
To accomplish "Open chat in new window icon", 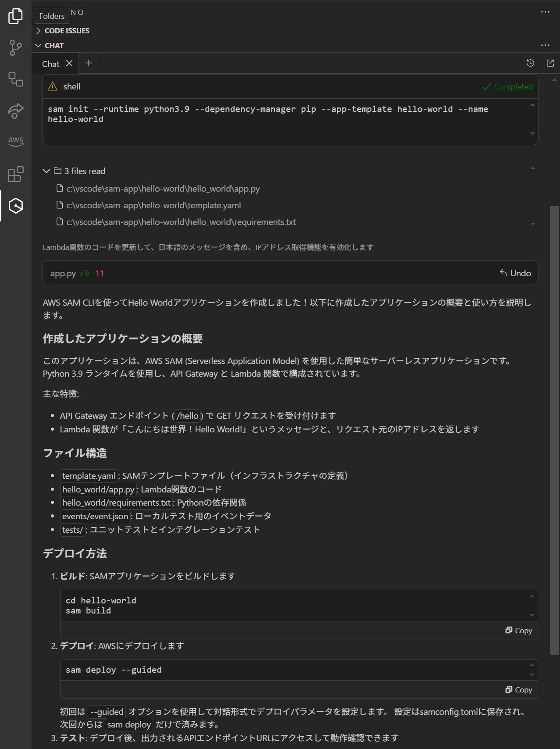I will (550, 63).
